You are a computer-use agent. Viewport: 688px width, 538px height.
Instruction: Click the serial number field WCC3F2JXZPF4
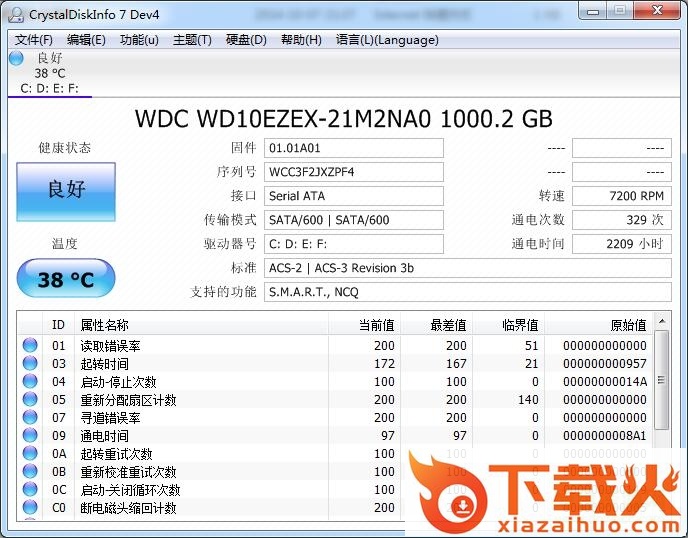[354, 172]
